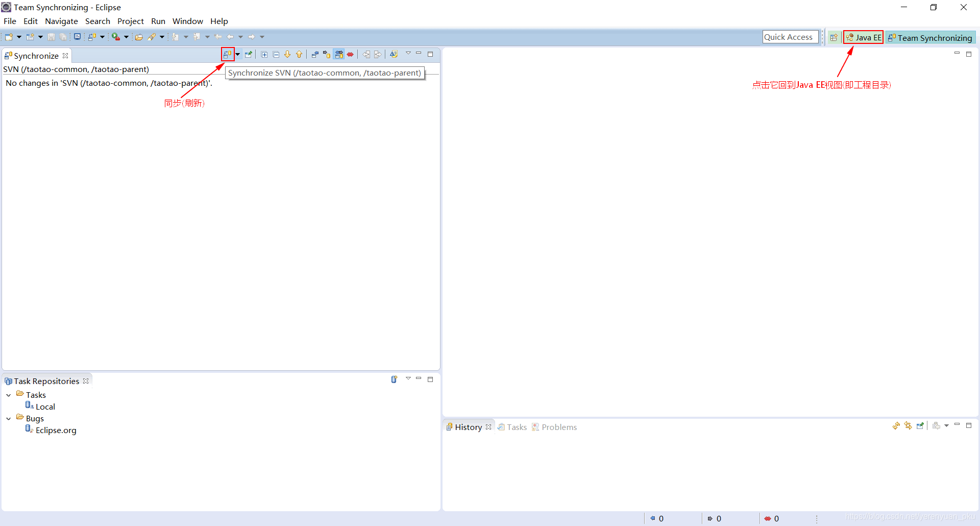Click main toolbar Synchronize icon
This screenshot has height=526, width=980.
92,37
